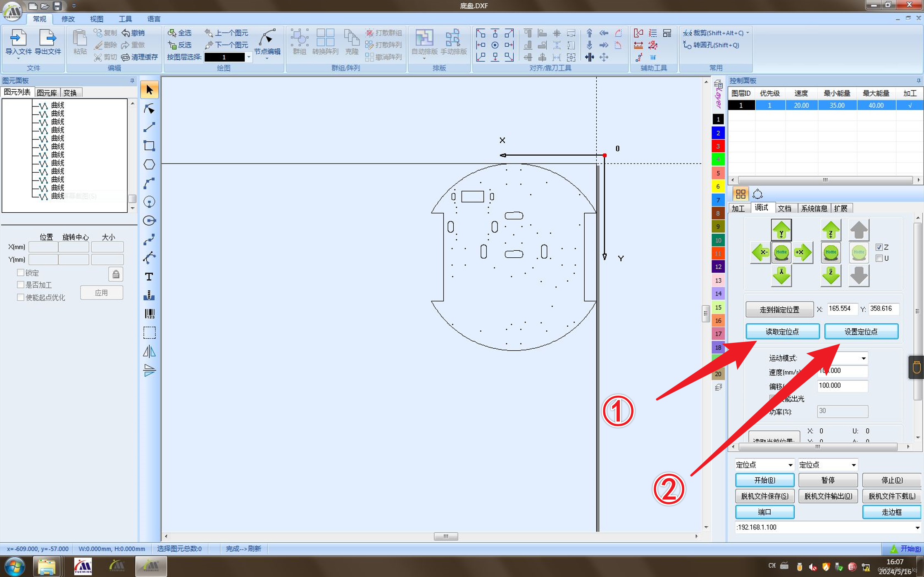Switch to the 图元库 tab
924x577 pixels.
pyautogui.click(x=47, y=93)
